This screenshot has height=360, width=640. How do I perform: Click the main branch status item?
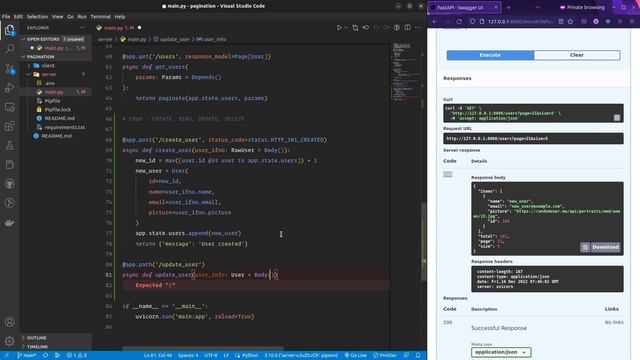click(x=27, y=356)
